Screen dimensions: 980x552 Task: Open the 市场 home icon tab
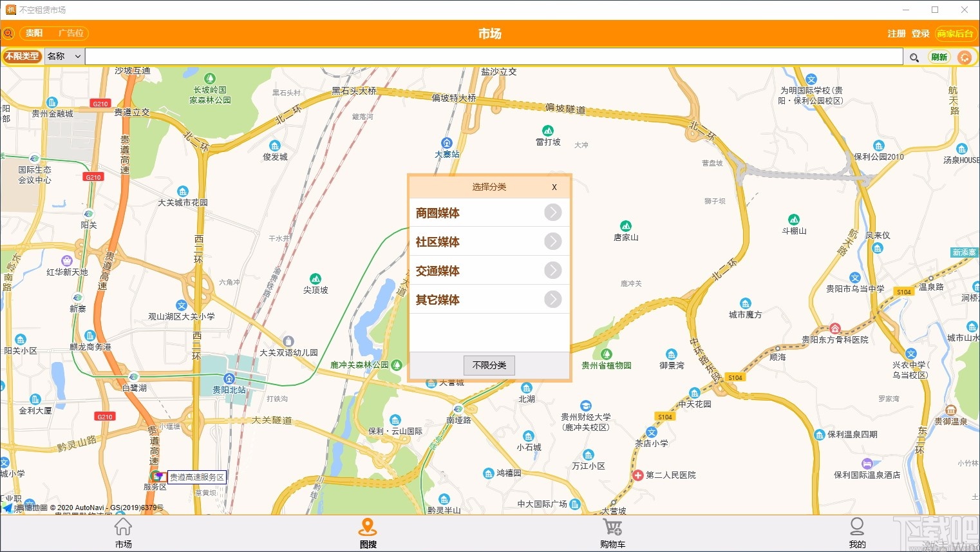click(x=123, y=534)
